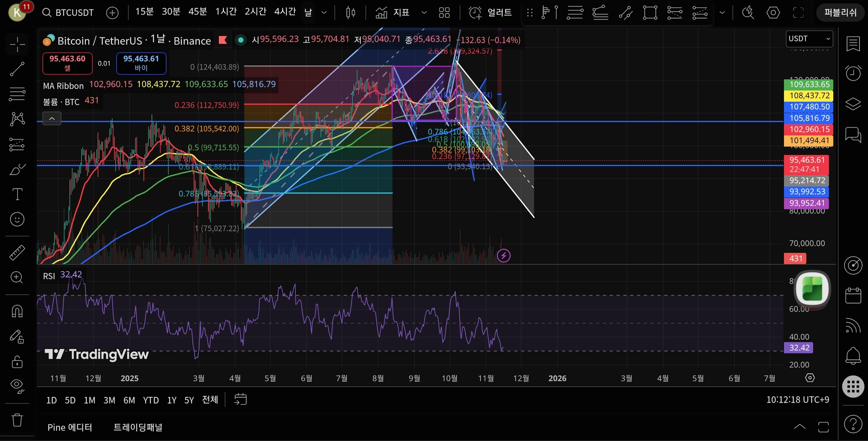Click the 퍼블리쉬 publish button
868x441 pixels.
(840, 13)
